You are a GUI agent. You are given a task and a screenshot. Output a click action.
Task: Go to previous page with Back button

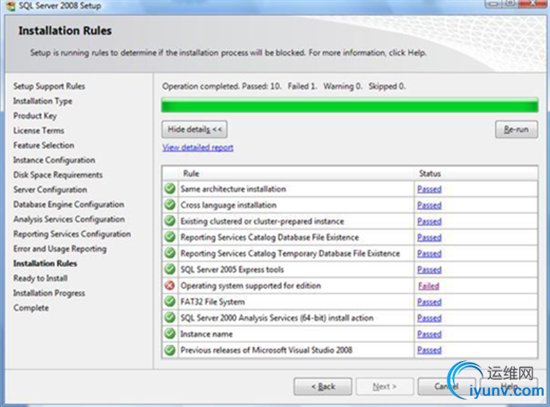coord(323,387)
